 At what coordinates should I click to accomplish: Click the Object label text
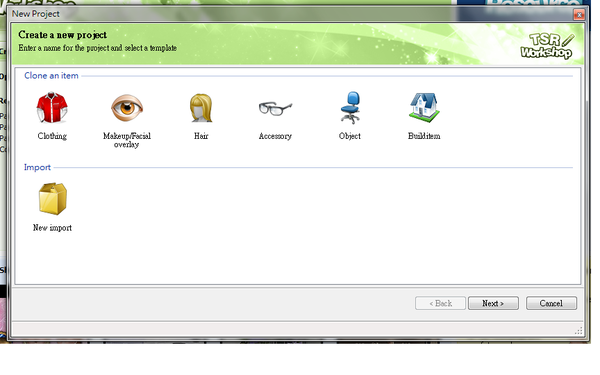pyautogui.click(x=350, y=136)
